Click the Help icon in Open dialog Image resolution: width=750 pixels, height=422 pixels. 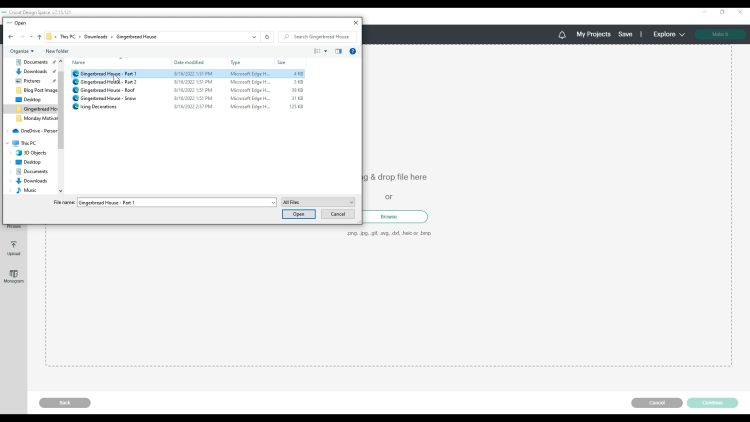[352, 51]
